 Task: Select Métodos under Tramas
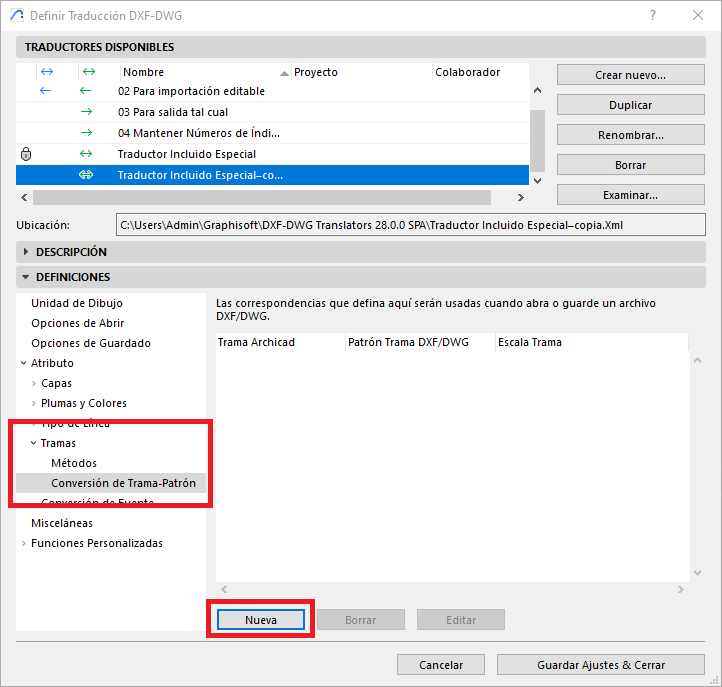point(74,463)
